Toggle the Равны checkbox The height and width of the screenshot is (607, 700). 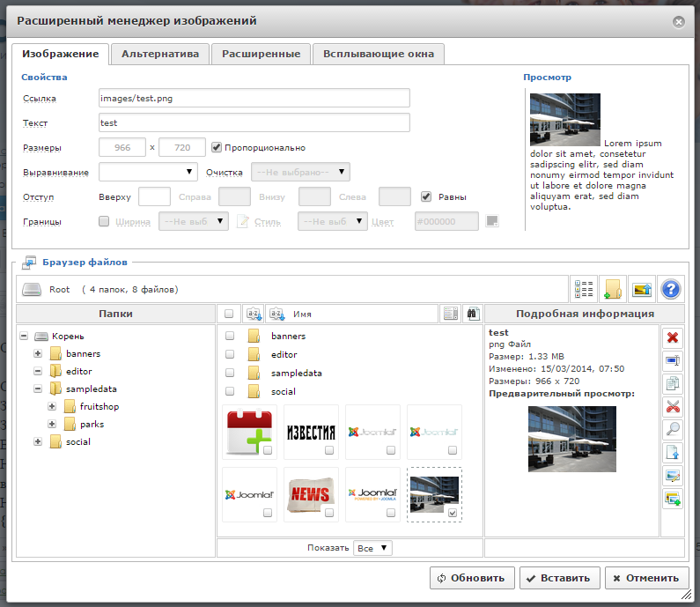click(x=426, y=196)
